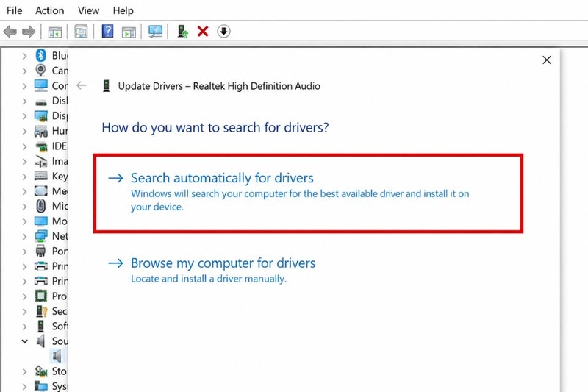Select the Human Interface Devices icon
This screenshot has width=588, height=392.
point(41,131)
